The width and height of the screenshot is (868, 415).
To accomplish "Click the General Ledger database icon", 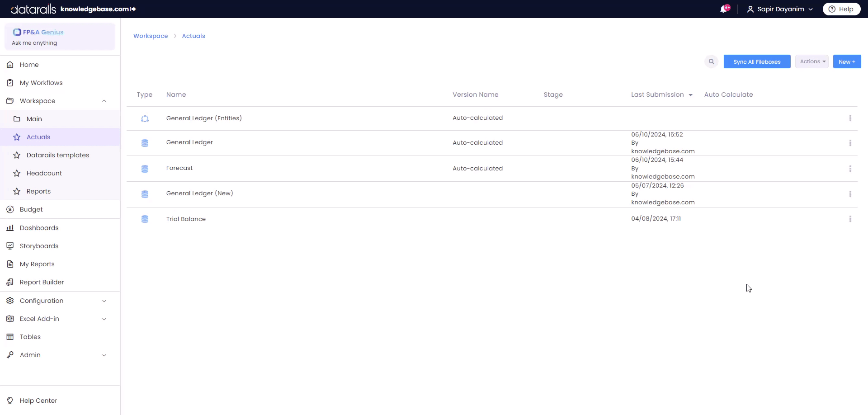I will click(x=145, y=143).
